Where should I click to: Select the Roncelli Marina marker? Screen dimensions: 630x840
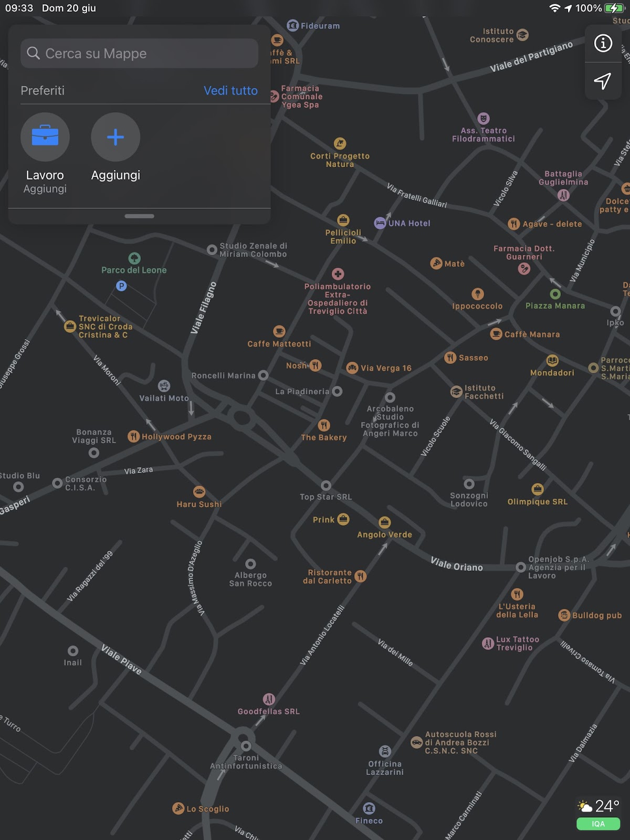point(264,375)
